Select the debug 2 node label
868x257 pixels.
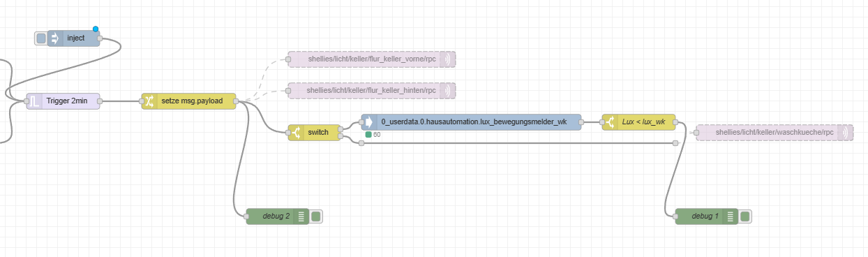[276, 216]
